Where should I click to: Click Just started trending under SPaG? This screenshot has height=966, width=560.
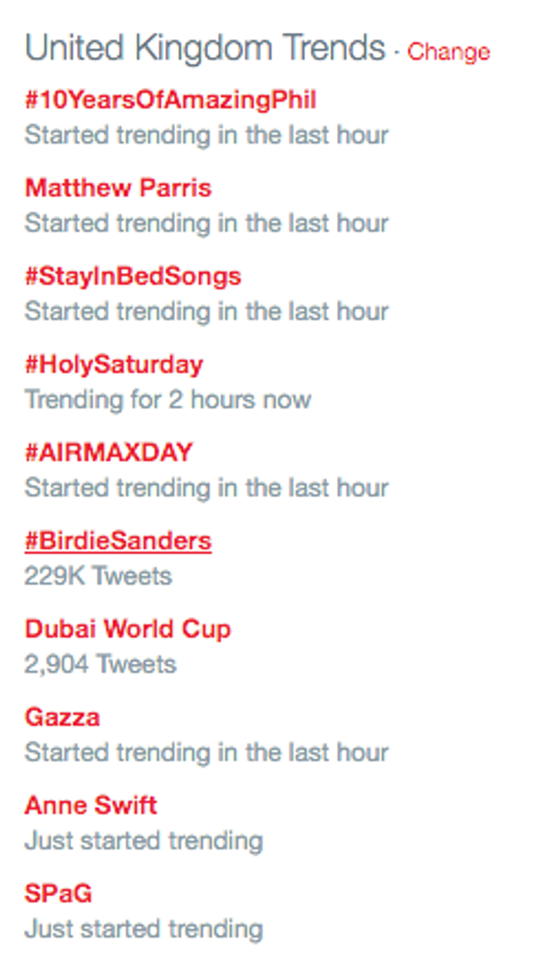click(x=144, y=929)
